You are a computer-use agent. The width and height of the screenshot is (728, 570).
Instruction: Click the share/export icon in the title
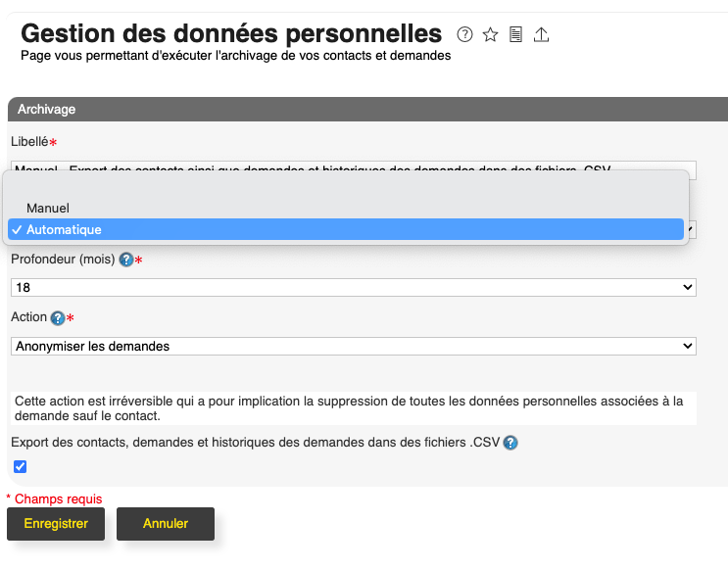[541, 34]
